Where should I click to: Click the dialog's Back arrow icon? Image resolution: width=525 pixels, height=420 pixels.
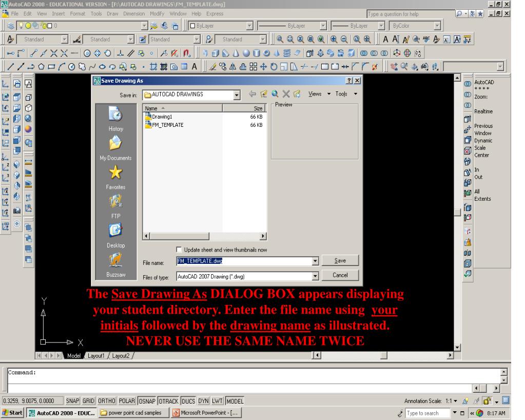252,94
